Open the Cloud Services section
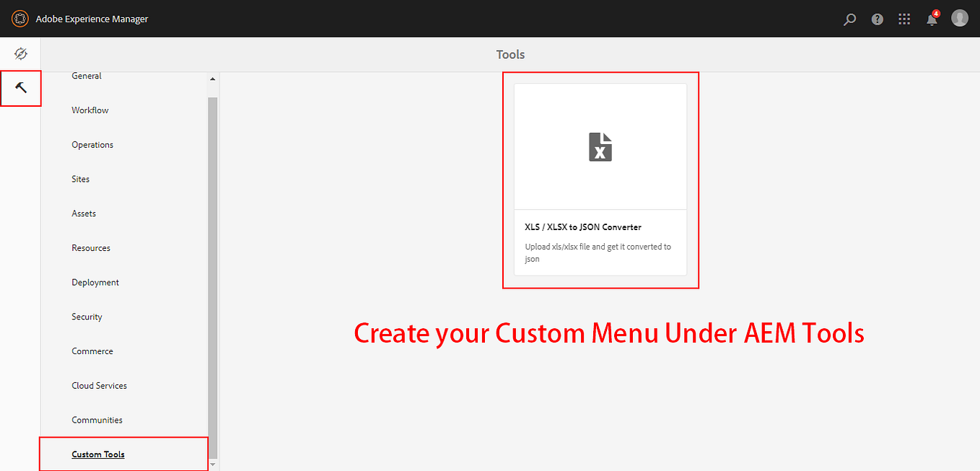980x471 pixels. [99, 385]
